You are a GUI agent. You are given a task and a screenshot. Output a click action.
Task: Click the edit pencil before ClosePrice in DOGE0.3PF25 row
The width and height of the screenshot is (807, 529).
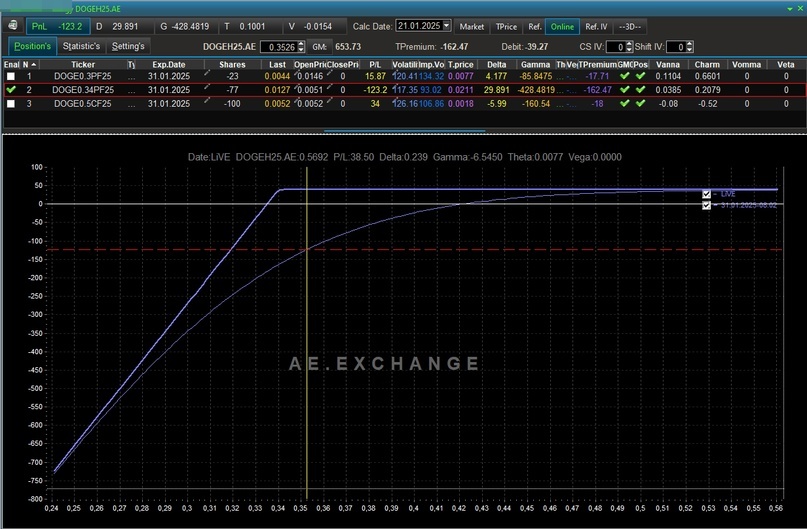329,74
